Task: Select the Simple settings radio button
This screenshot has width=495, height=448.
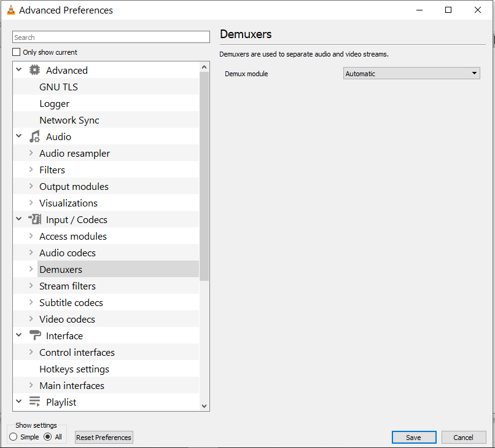Action: (14, 436)
